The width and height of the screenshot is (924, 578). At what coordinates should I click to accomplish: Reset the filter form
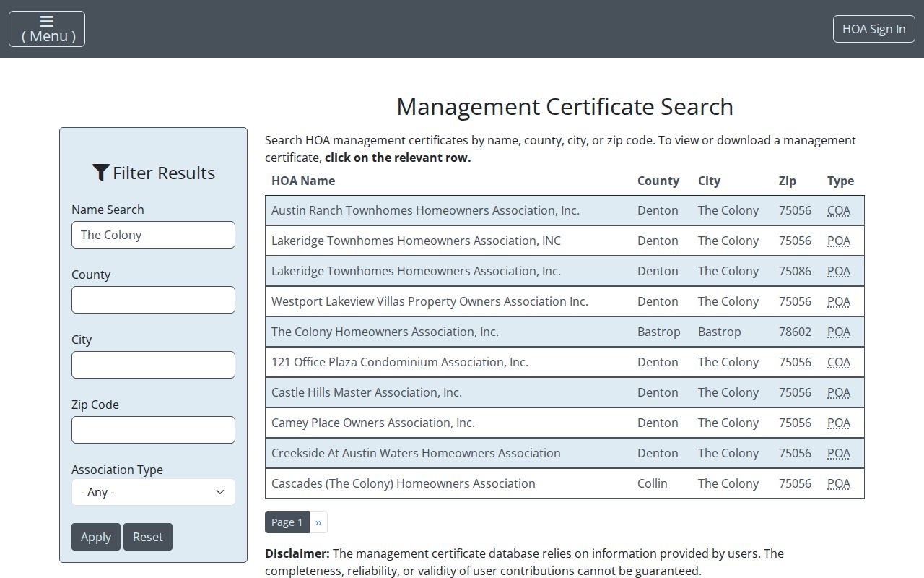pyautogui.click(x=148, y=537)
